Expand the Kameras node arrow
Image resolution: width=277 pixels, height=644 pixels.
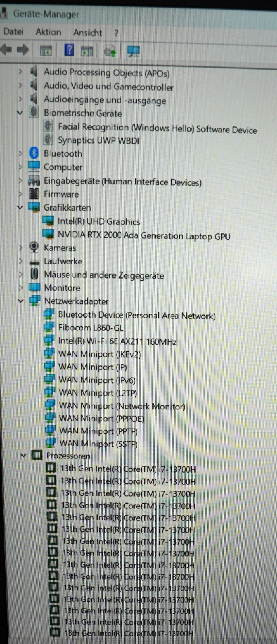(21, 248)
